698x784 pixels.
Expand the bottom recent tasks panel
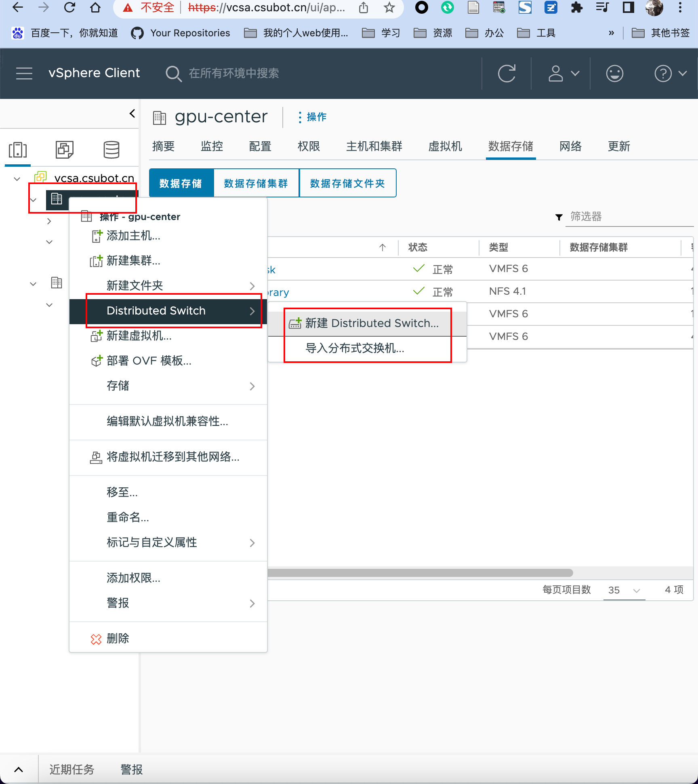19,769
